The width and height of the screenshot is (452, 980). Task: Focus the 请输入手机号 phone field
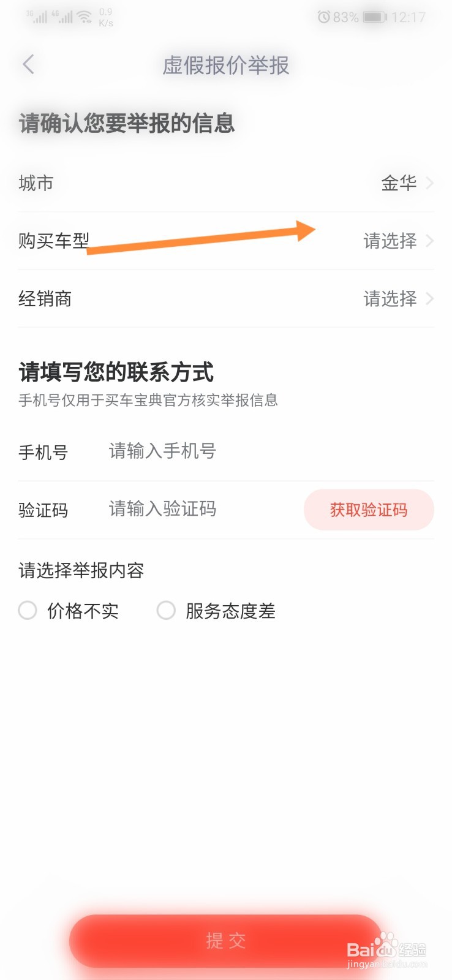pos(269,451)
